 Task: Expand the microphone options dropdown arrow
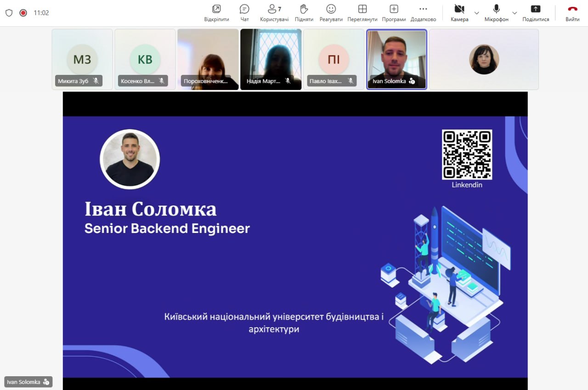coord(514,13)
